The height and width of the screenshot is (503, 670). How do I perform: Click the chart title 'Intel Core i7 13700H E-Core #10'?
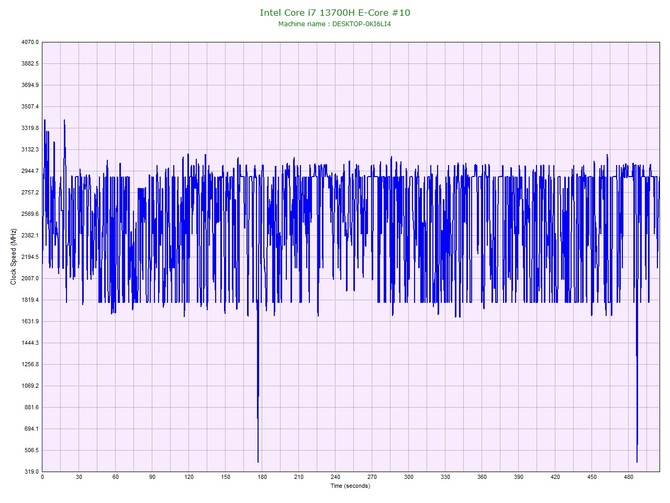click(335, 12)
